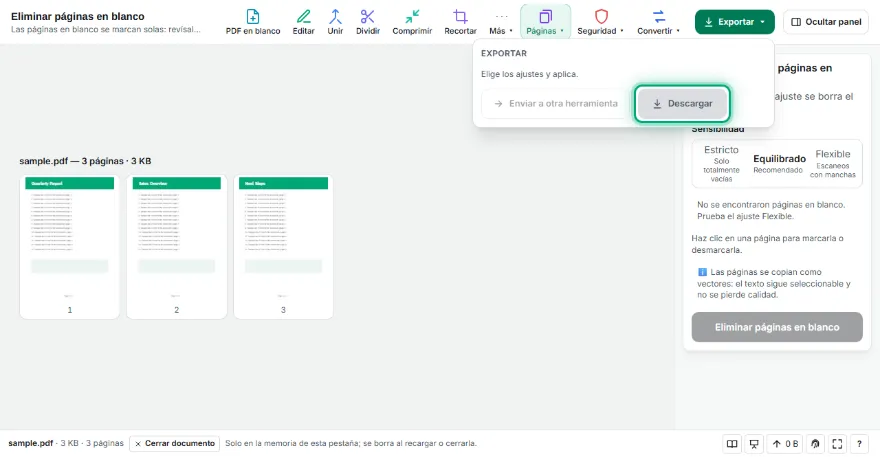
Task: Open the Dividir scissors tool
Action: pos(368,22)
